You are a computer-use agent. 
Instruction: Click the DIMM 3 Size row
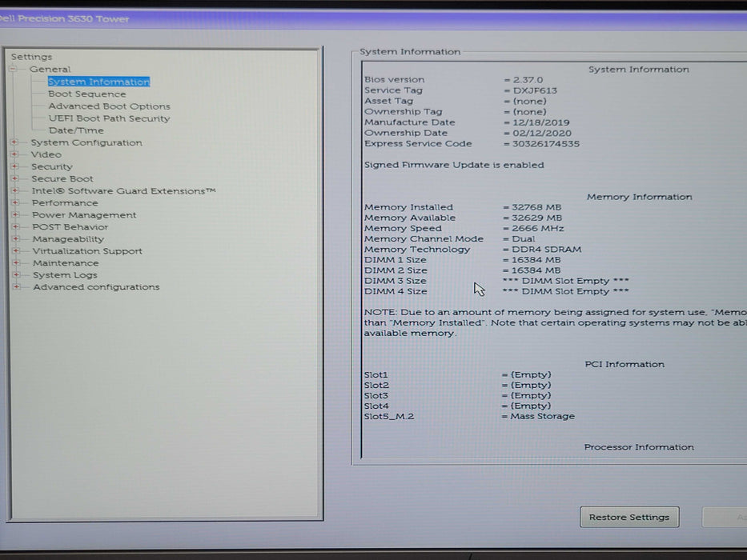(x=496, y=281)
